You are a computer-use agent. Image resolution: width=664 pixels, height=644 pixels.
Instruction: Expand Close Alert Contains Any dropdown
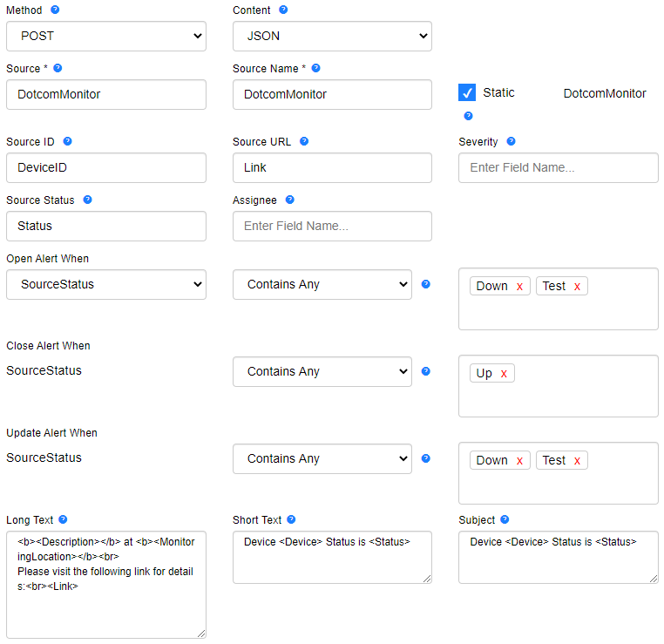point(322,372)
